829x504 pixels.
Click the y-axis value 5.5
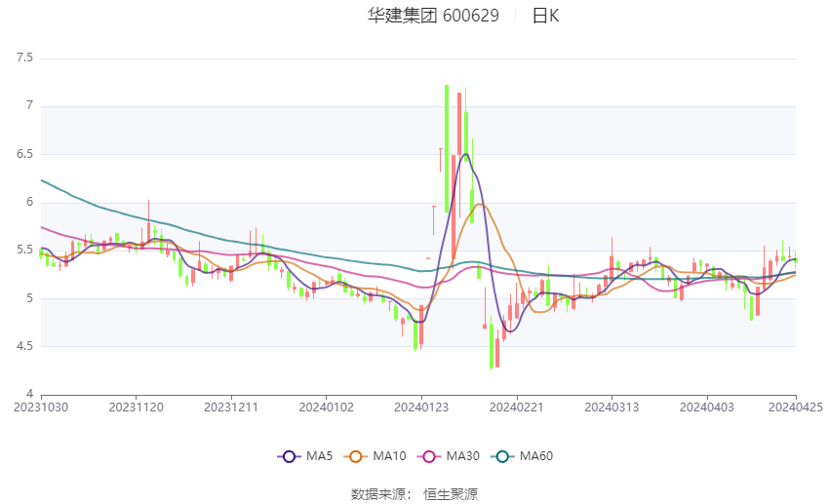click(x=24, y=250)
